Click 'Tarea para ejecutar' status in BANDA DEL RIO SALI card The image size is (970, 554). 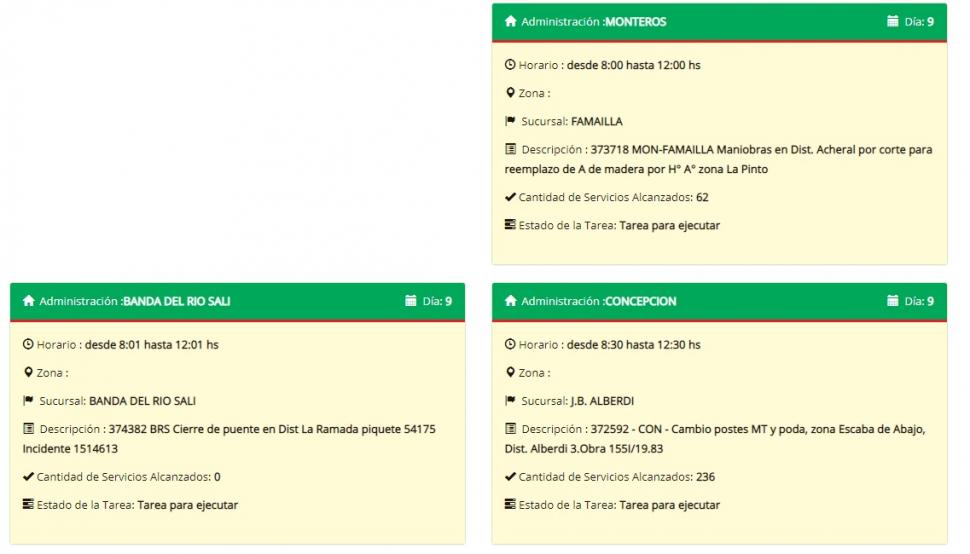pos(187,505)
